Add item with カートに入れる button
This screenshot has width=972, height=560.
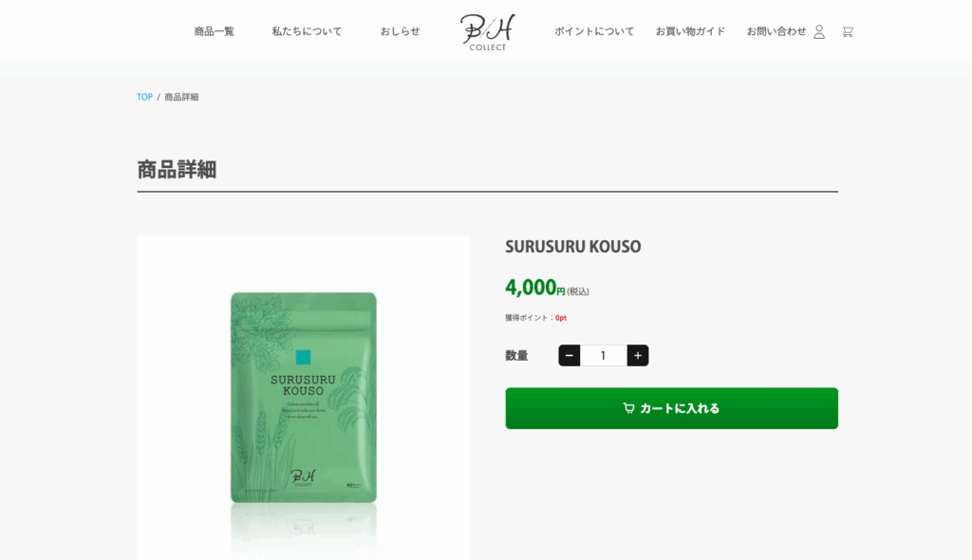tap(671, 408)
